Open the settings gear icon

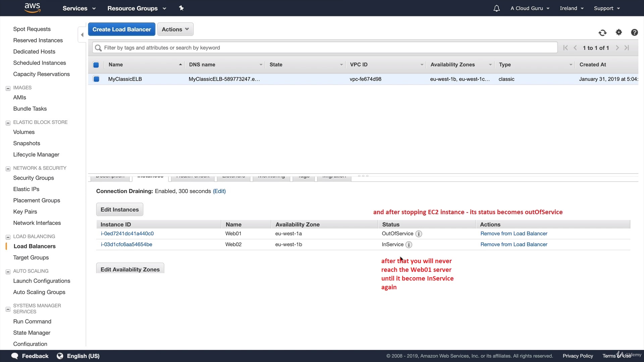pos(619,32)
